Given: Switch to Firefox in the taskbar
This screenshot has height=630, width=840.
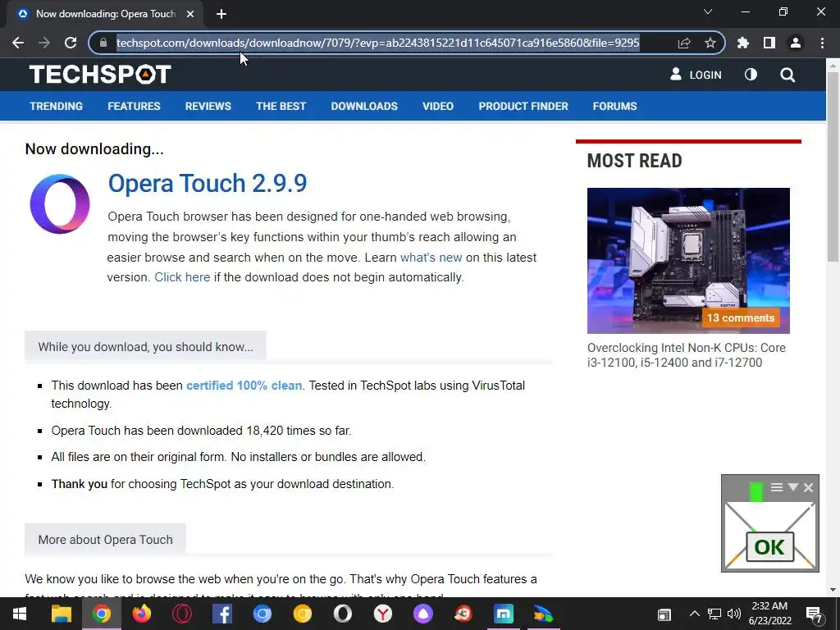Looking at the screenshot, I should pos(141,614).
